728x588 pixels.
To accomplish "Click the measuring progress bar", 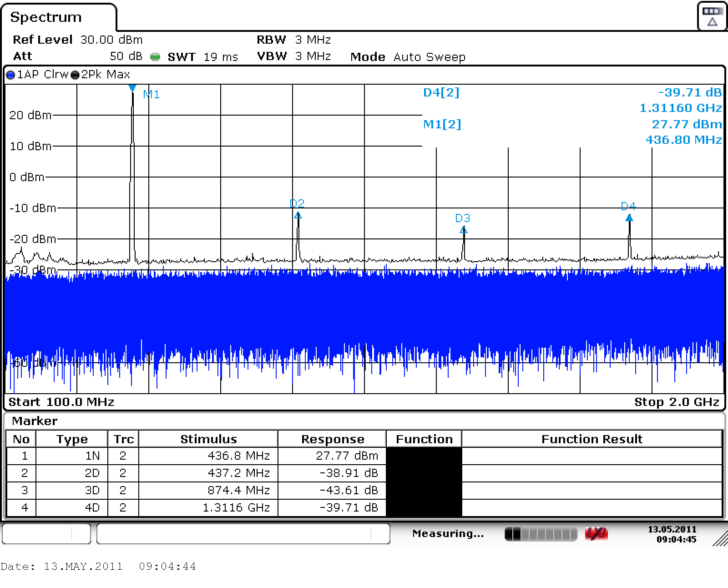I will (x=541, y=534).
